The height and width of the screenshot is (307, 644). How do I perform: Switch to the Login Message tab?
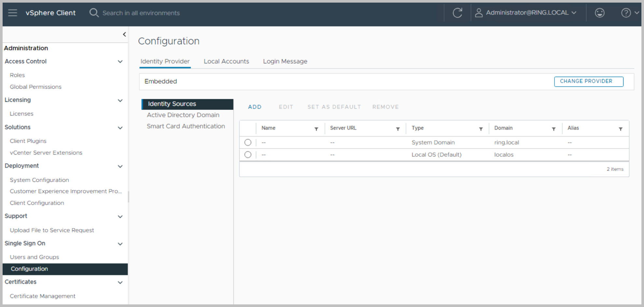285,61
